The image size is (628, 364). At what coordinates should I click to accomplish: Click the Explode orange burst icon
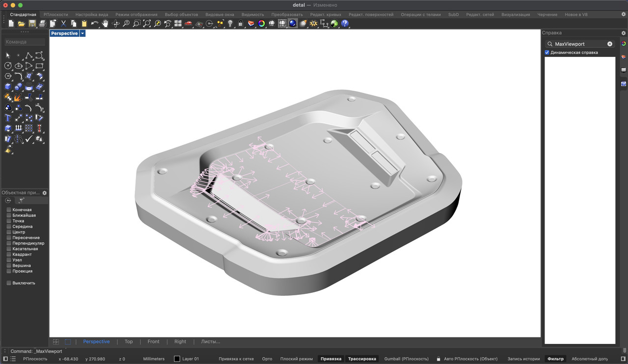click(x=19, y=97)
